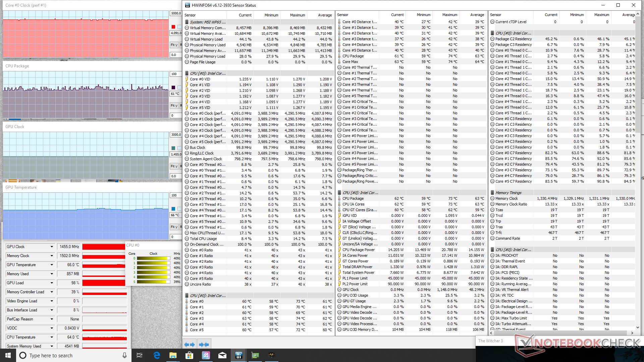Click the Task View taskbar icon
Screen dimensions: 644x362
(x=140, y=355)
